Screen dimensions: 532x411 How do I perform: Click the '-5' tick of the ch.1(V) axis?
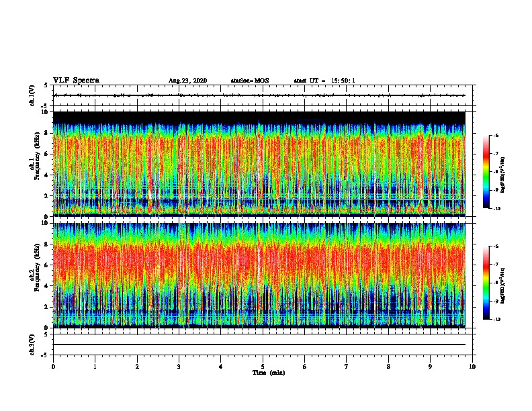coord(46,106)
